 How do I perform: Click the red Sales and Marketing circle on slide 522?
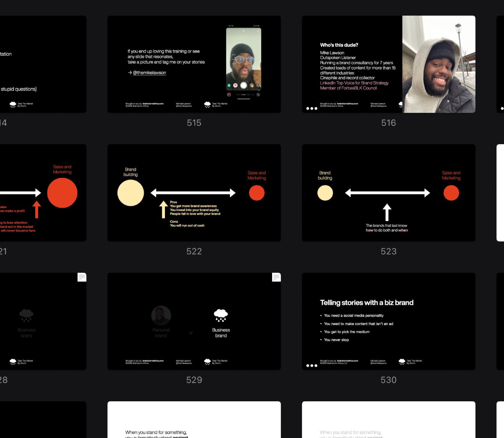click(257, 193)
